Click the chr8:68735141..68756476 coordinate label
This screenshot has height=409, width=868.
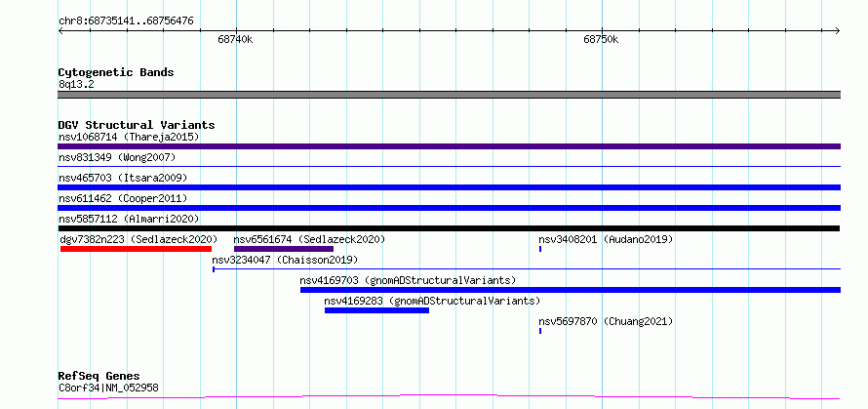tap(126, 21)
